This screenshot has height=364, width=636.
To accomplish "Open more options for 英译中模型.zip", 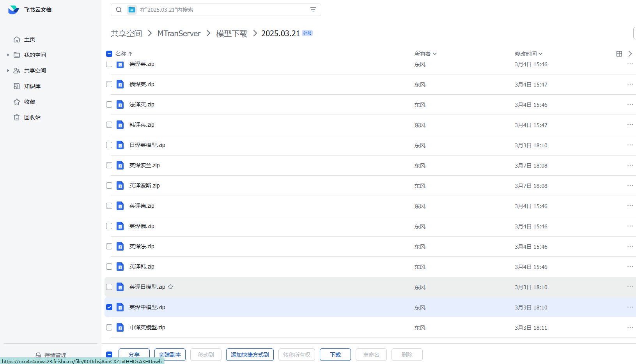I will [x=630, y=307].
